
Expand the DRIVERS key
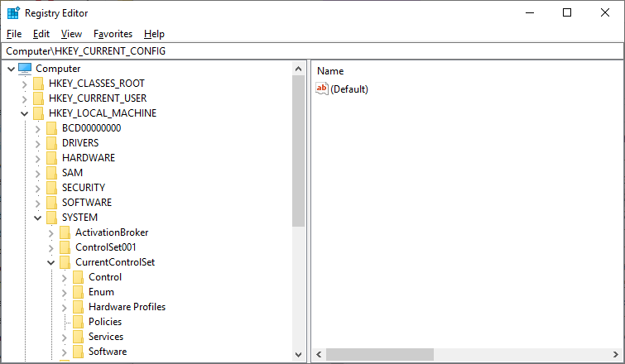tap(37, 143)
